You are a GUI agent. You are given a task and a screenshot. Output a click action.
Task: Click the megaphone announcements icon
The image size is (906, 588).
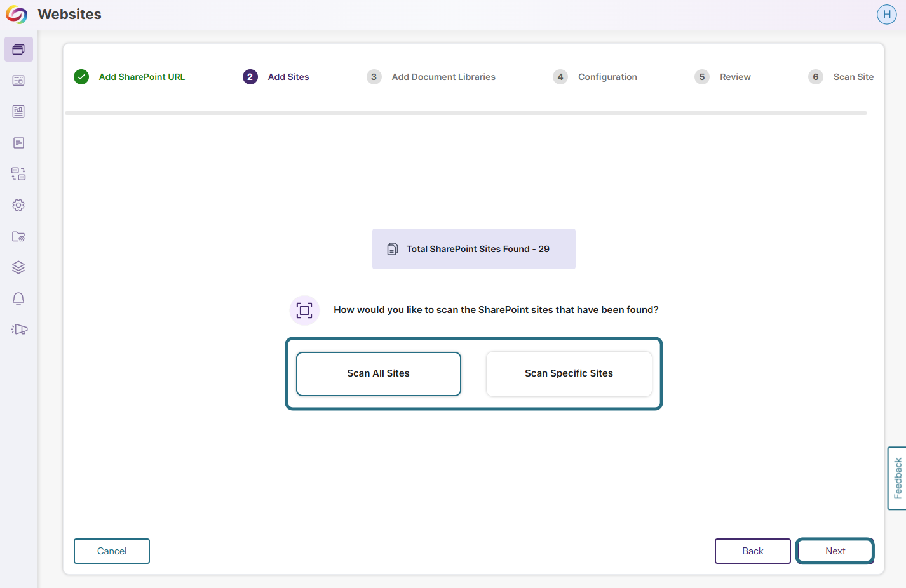coord(19,329)
